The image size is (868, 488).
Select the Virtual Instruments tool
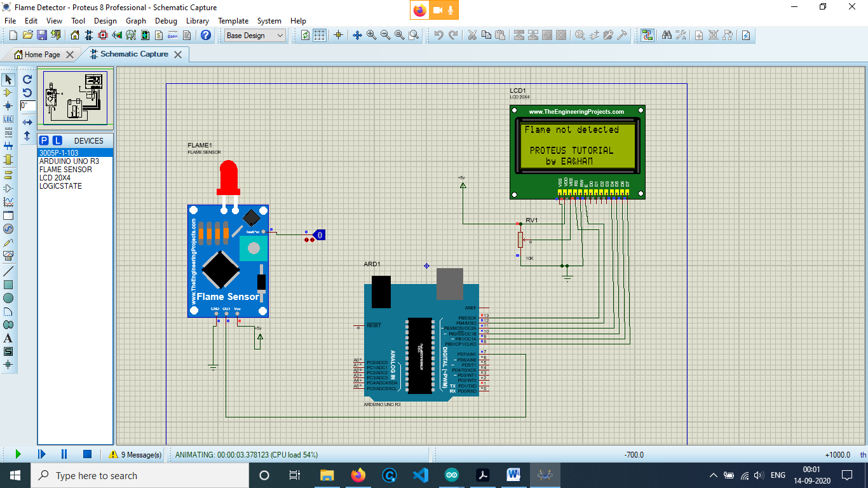pyautogui.click(x=8, y=255)
